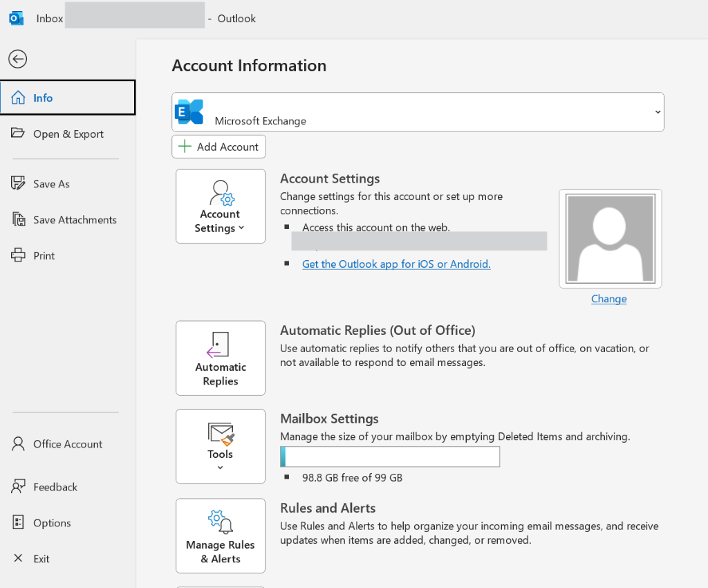Open the Feedback page
Screen dimensions: 708x588
tap(54, 486)
